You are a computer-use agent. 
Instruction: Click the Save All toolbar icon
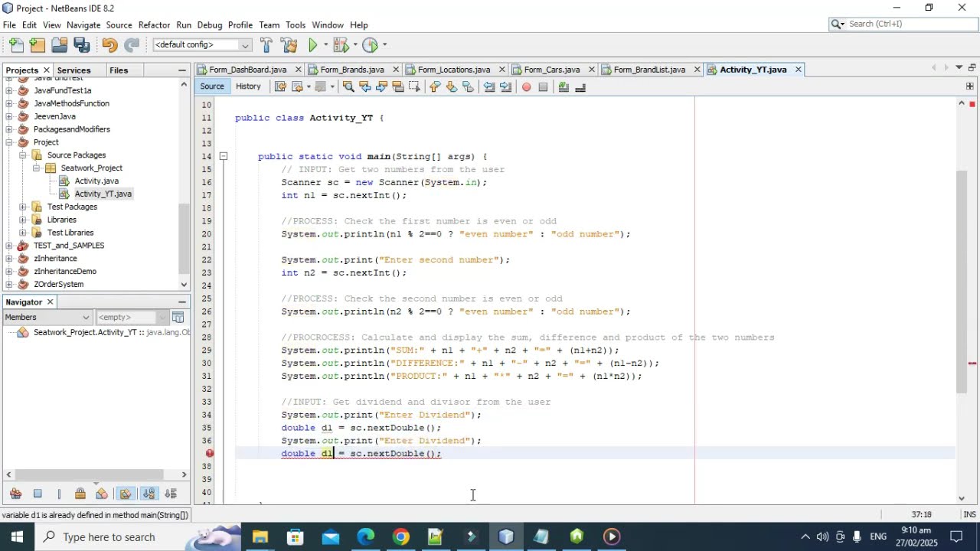point(82,45)
